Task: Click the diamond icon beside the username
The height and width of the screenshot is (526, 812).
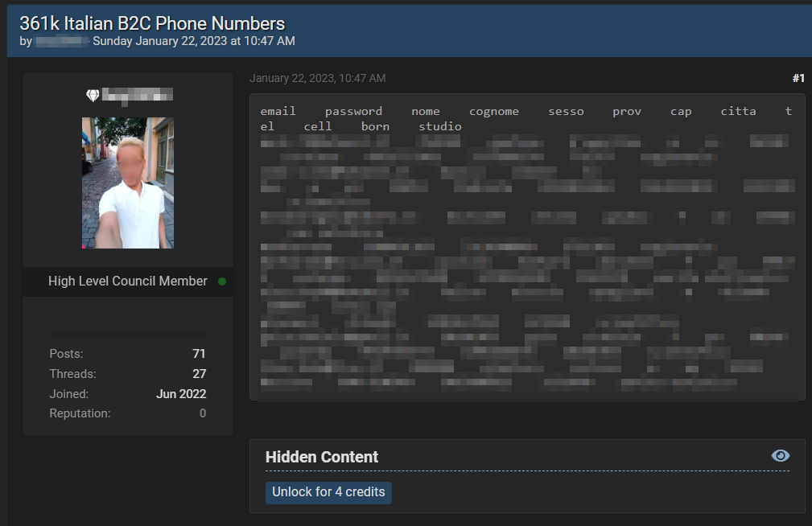Action: point(93,96)
